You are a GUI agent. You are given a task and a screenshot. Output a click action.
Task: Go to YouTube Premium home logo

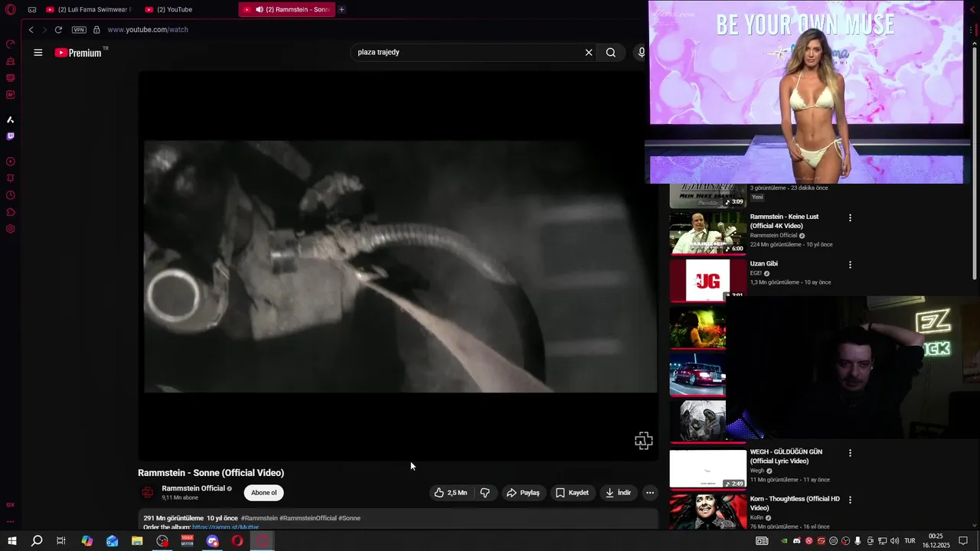[79, 53]
